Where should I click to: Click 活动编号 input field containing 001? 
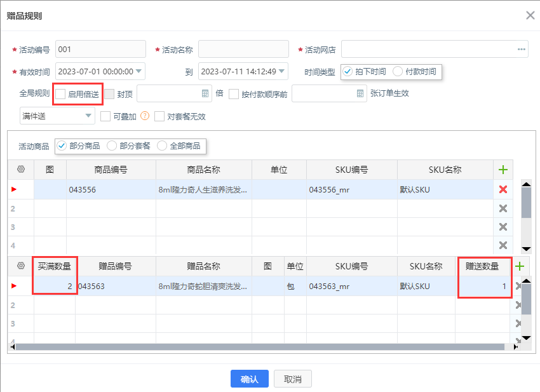pyautogui.click(x=100, y=50)
